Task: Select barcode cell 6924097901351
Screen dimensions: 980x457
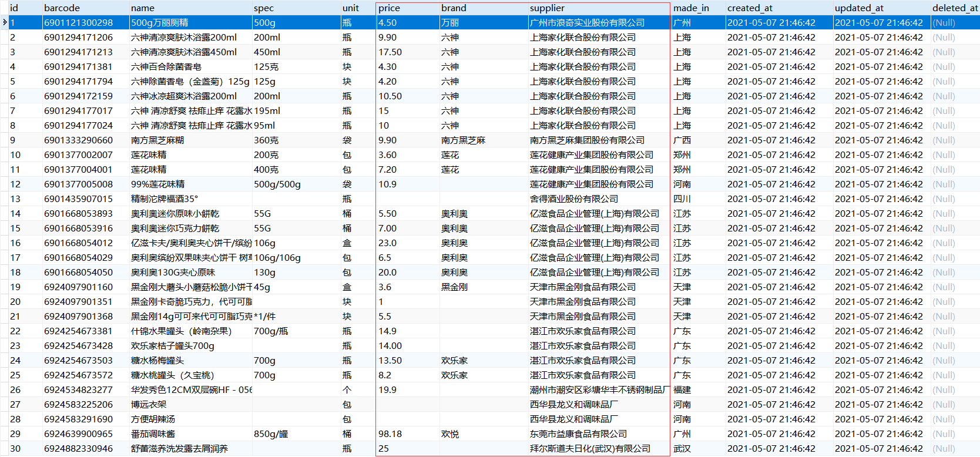Action: tap(86, 301)
